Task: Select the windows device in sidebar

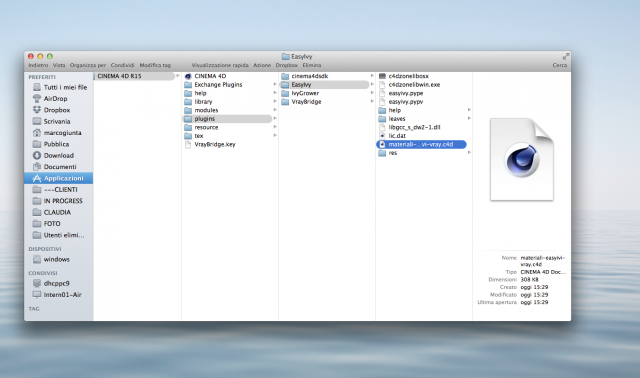Action: tap(51, 260)
